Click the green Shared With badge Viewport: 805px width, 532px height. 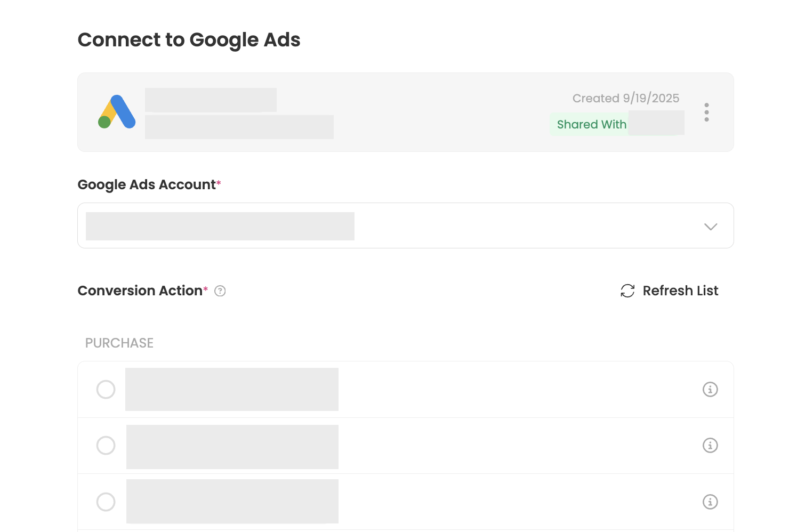click(591, 124)
